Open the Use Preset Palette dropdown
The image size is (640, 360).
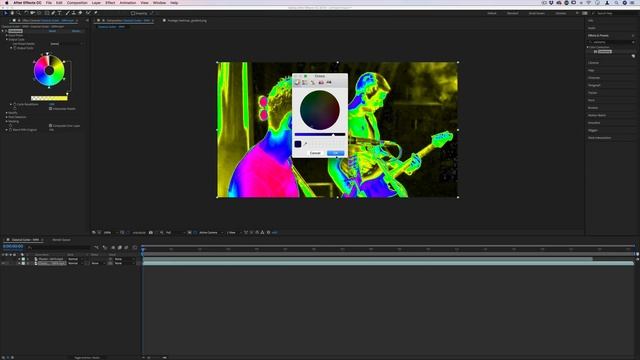tap(66, 44)
